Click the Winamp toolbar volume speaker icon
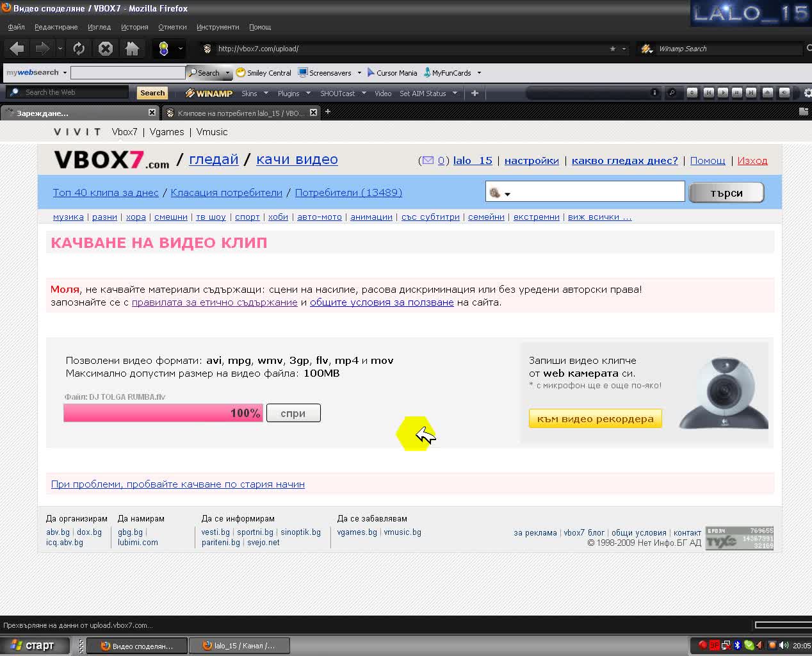The height and width of the screenshot is (656, 812). tap(784, 93)
